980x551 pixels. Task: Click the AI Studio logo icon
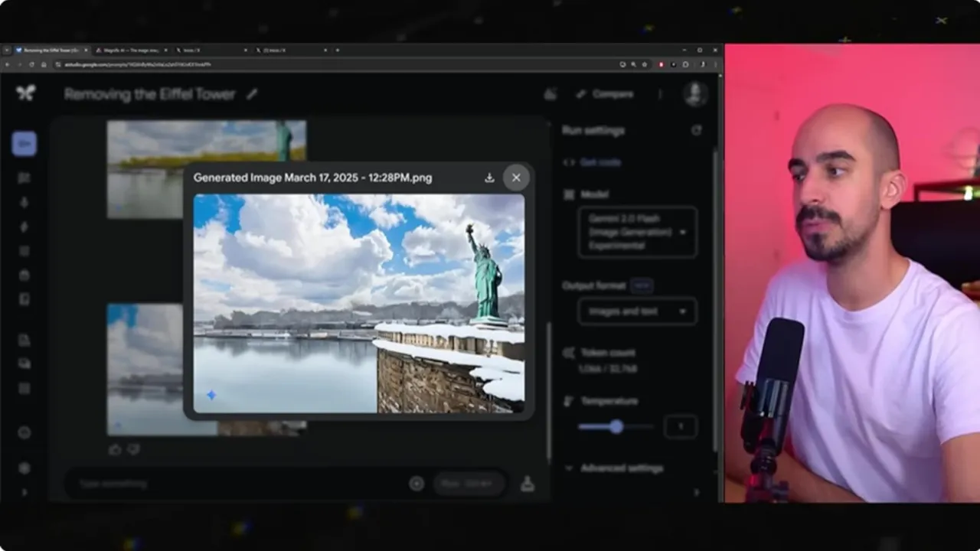point(25,93)
